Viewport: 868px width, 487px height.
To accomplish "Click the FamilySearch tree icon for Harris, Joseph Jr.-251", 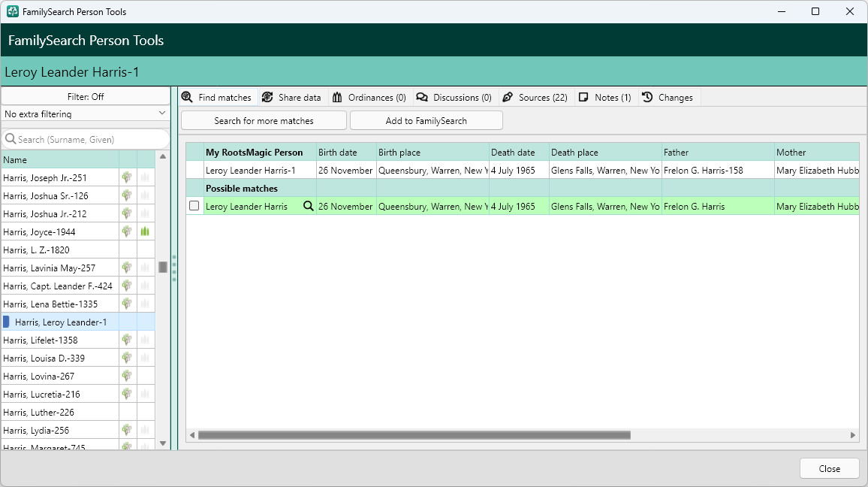I will pyautogui.click(x=128, y=178).
